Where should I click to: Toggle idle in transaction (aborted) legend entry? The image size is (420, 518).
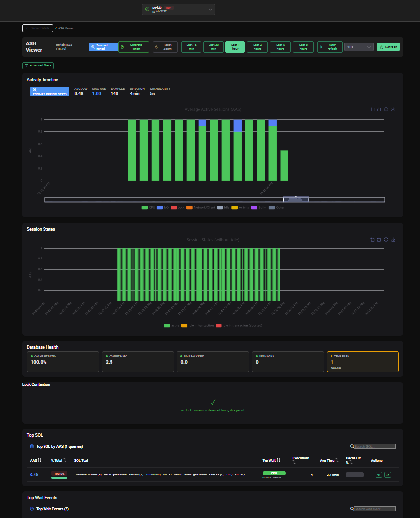click(x=239, y=326)
